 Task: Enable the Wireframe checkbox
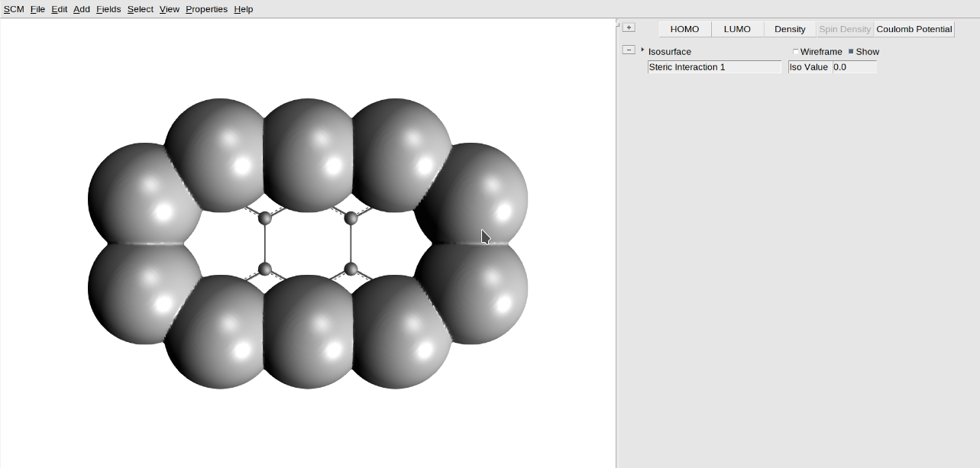[795, 51]
